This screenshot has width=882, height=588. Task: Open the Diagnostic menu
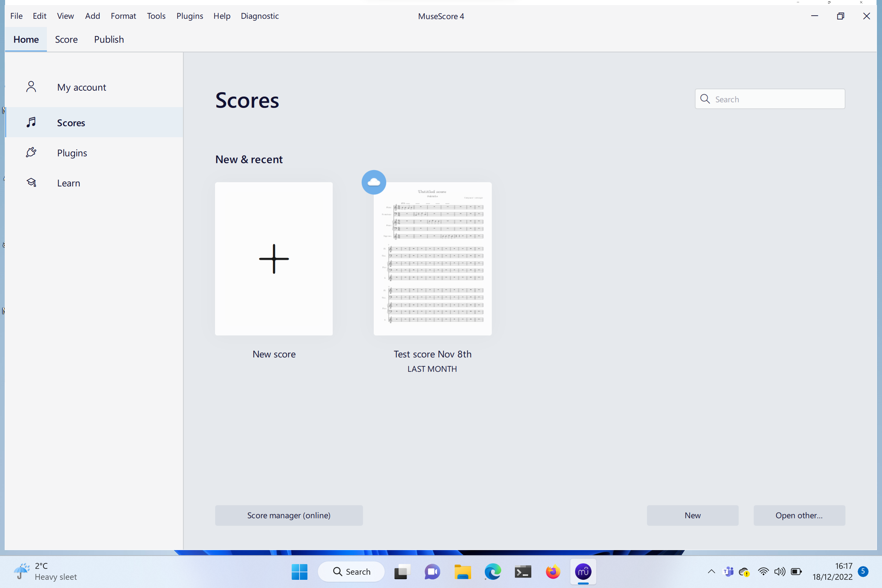(260, 16)
